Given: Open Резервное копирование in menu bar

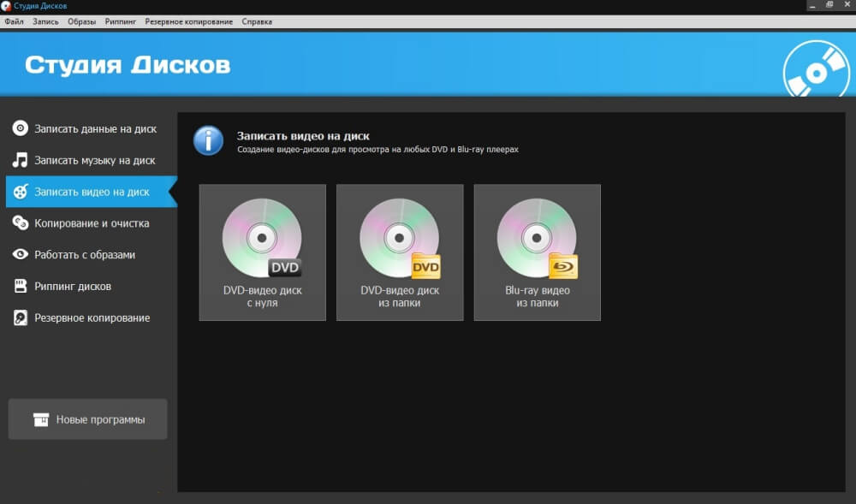Looking at the screenshot, I should click(188, 21).
